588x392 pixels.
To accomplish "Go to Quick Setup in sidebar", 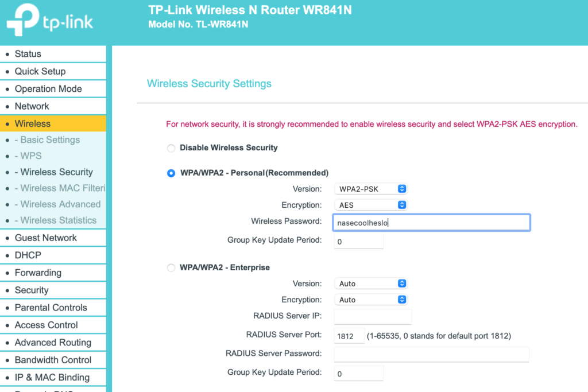I will [40, 71].
